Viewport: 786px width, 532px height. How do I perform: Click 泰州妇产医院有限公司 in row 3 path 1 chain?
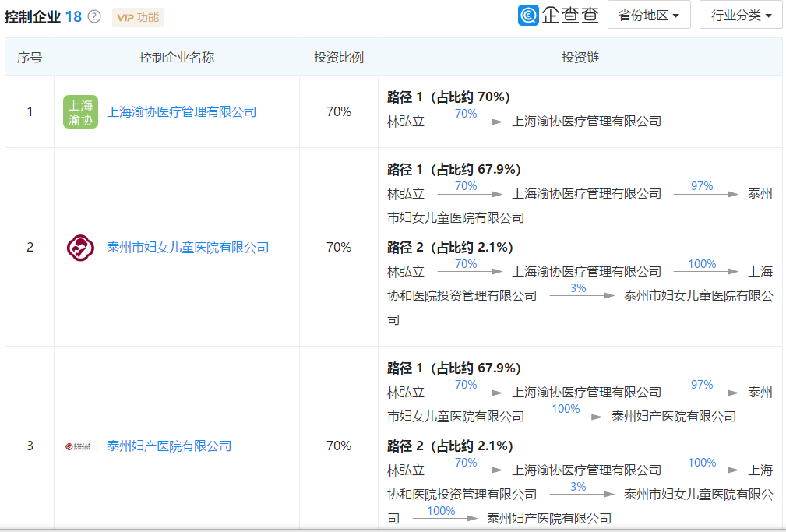(x=674, y=417)
